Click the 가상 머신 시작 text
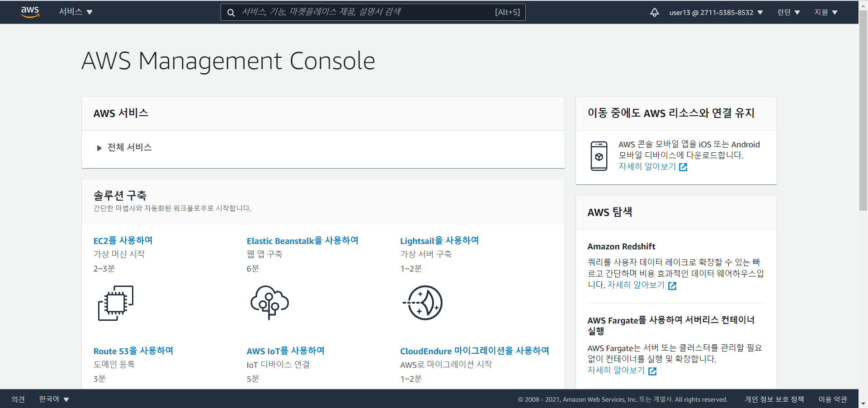The image size is (868, 408). tap(119, 254)
